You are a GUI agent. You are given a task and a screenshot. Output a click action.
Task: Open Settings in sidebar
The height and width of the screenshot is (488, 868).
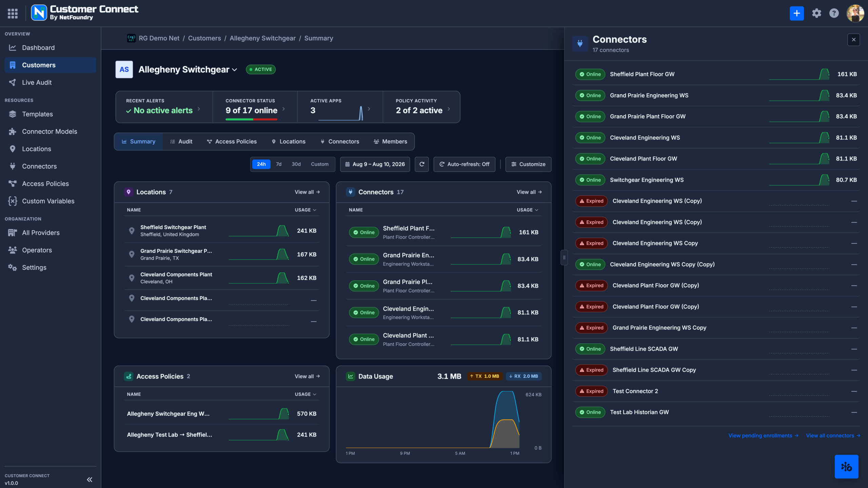click(51, 267)
